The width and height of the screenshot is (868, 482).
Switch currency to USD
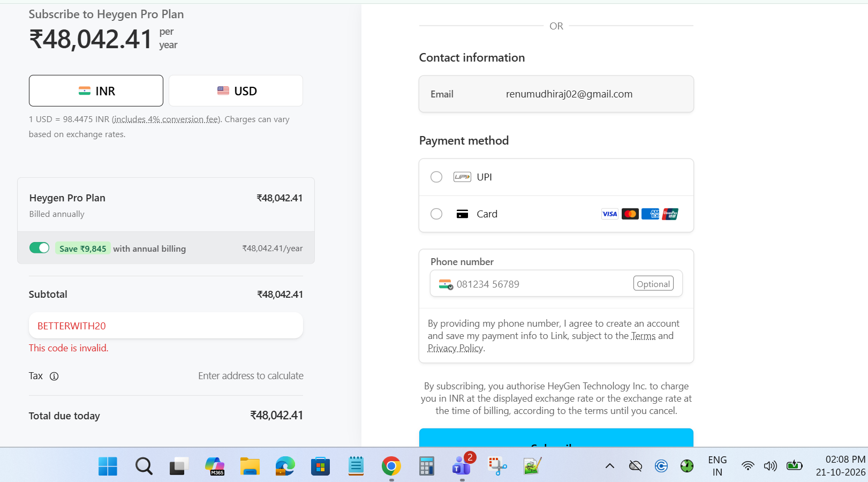point(236,91)
